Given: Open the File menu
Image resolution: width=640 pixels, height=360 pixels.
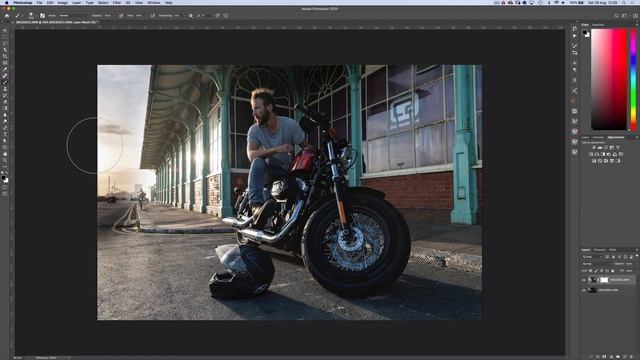Looking at the screenshot, I should (x=39, y=2).
